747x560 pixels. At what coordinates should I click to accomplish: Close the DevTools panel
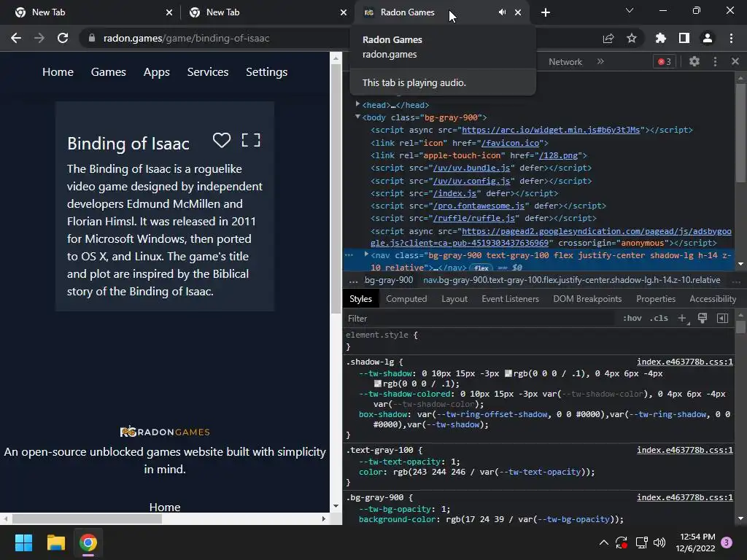[x=735, y=61]
